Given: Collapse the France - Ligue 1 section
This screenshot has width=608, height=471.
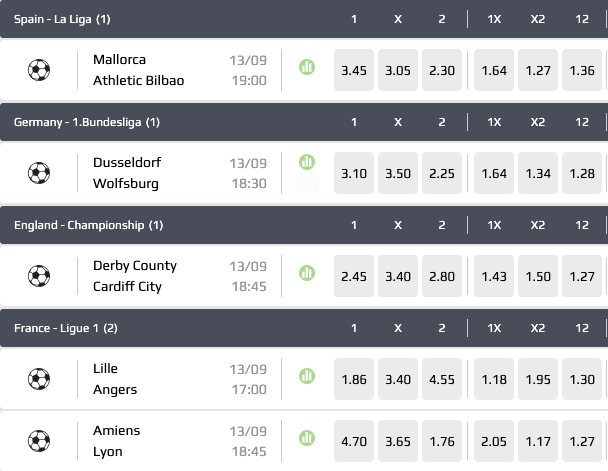Looking at the screenshot, I should click(x=66, y=328).
